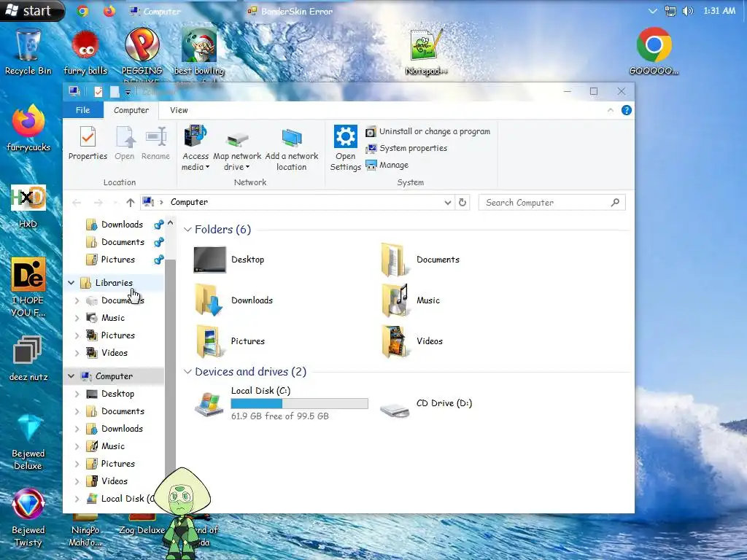Screen dimensions: 747x560
Task: Select pinned Pictures in navigation pane
Action: tap(117, 260)
